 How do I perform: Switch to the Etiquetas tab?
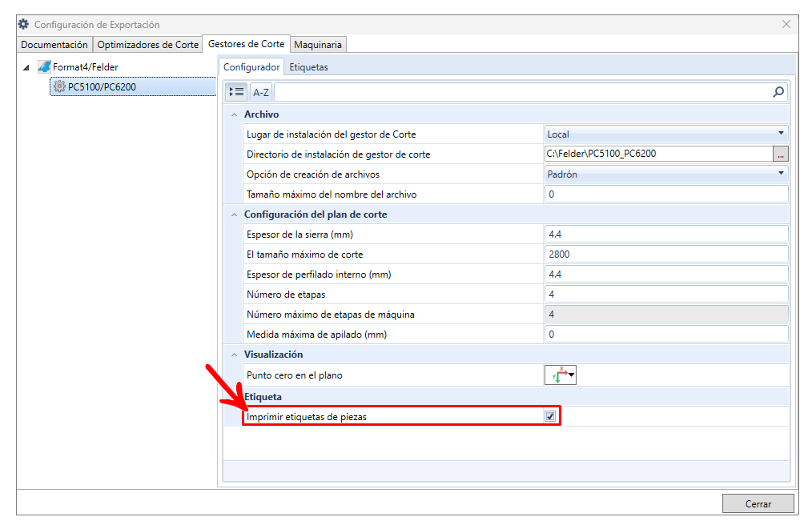[x=308, y=67]
